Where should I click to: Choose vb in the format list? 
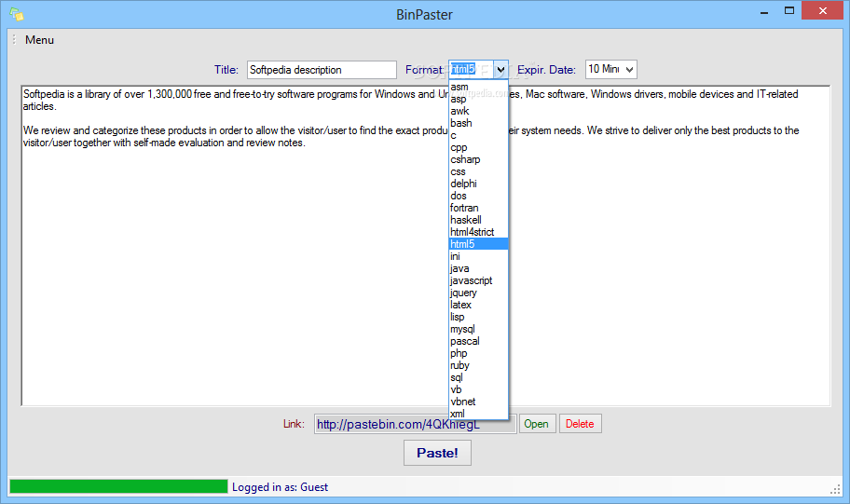click(478, 389)
